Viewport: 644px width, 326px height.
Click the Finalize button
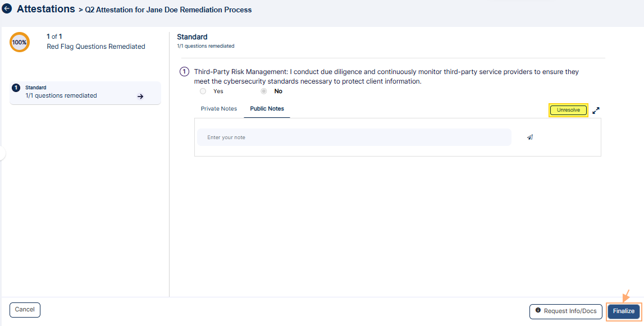623,311
